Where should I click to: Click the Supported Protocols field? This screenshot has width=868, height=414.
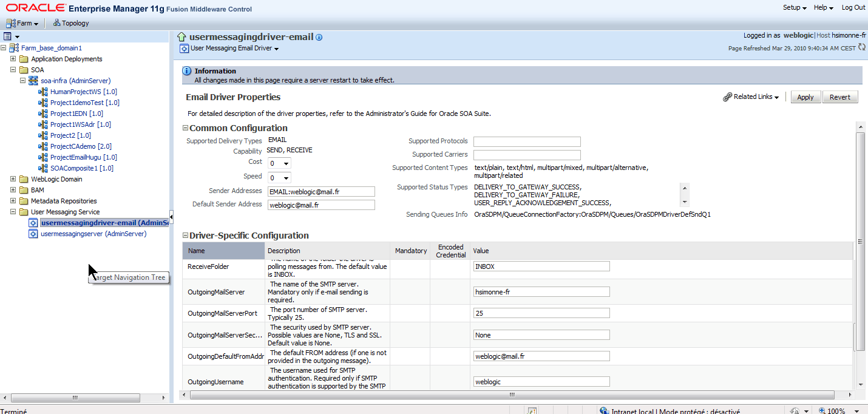[527, 141]
